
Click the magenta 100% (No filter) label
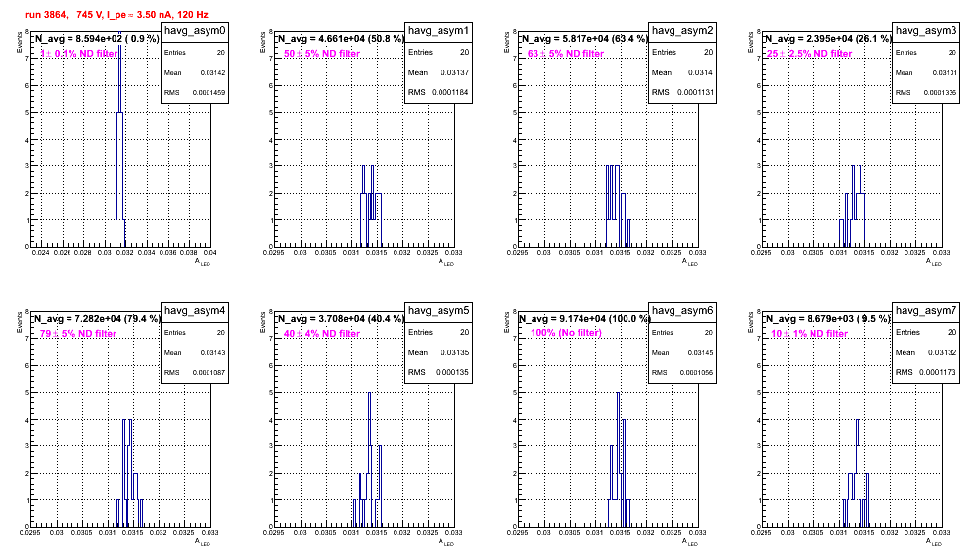pos(567,333)
